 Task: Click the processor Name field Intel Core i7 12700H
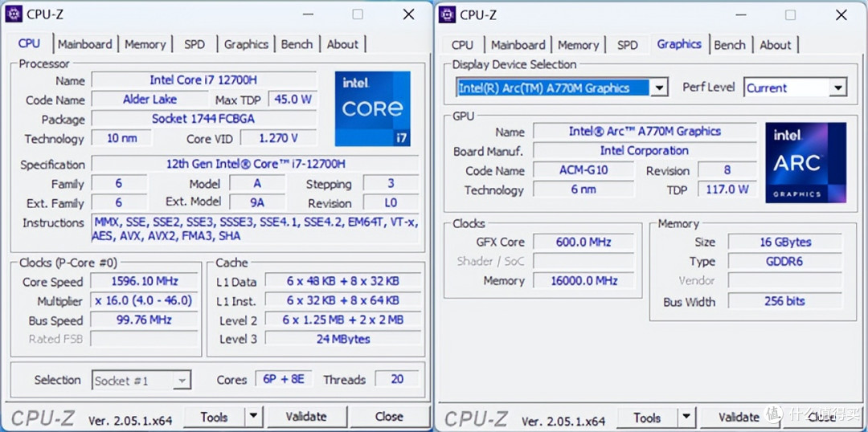(203, 80)
